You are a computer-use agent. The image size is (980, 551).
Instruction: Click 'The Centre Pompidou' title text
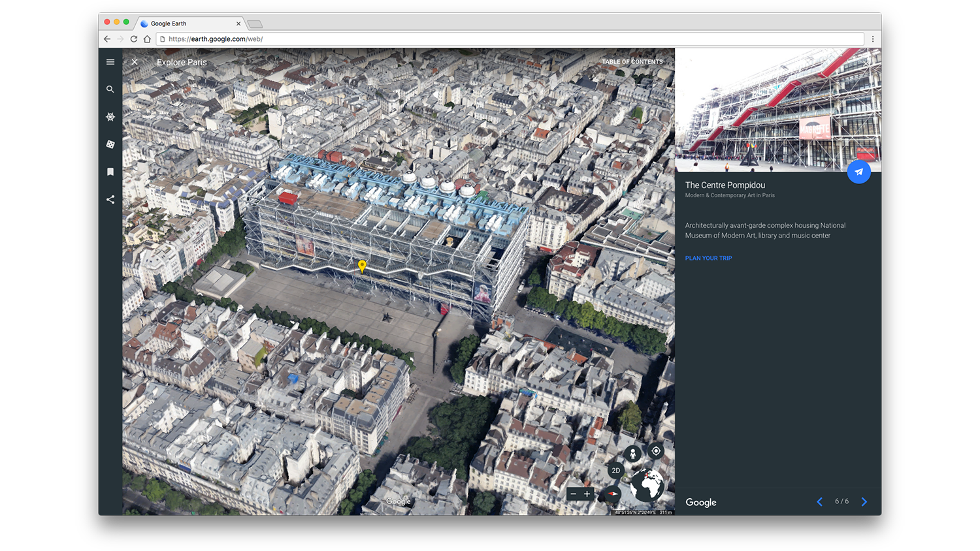[x=725, y=185]
